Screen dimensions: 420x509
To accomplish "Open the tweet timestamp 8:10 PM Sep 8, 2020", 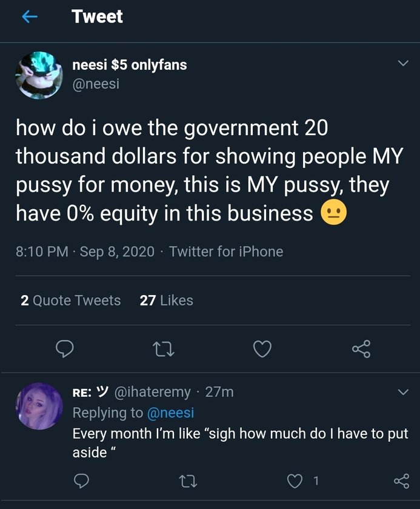I will pyautogui.click(x=85, y=251).
